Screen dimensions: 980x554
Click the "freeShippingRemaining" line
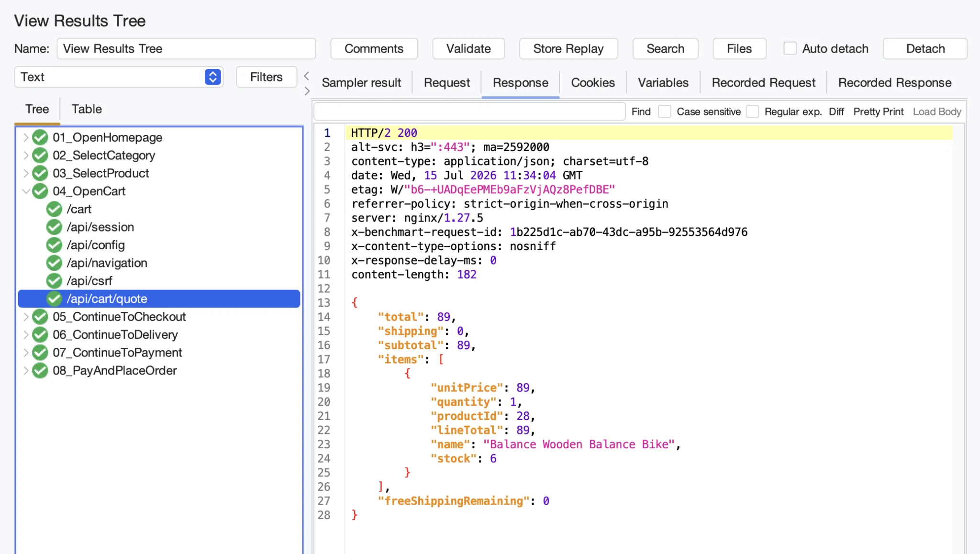coord(463,501)
